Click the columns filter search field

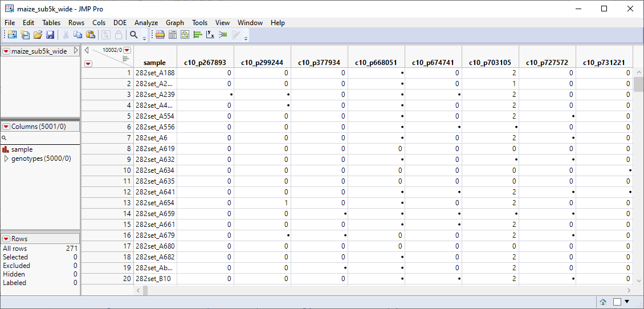click(40, 138)
